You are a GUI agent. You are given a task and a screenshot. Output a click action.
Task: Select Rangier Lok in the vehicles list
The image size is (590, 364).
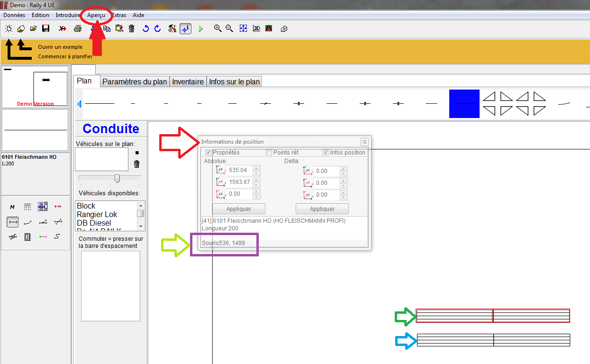point(97,215)
